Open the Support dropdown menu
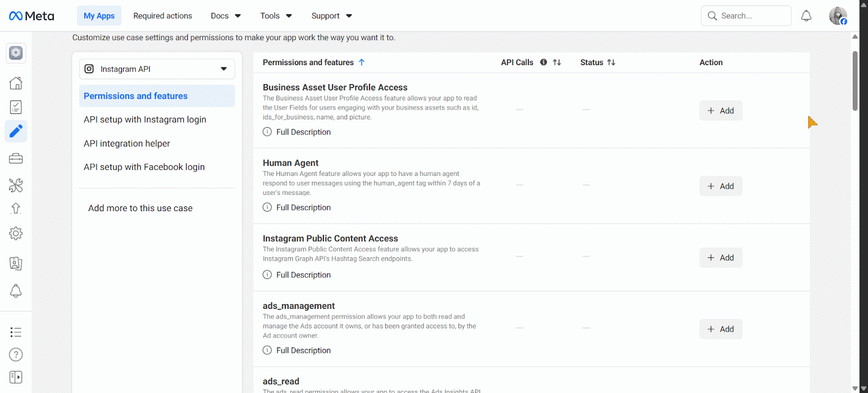 [332, 16]
